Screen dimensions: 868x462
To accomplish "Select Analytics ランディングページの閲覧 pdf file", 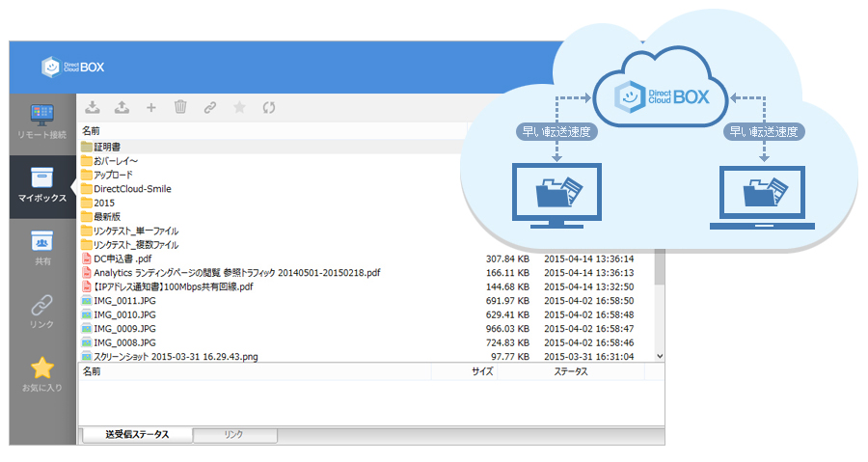I will pyautogui.click(x=237, y=273).
